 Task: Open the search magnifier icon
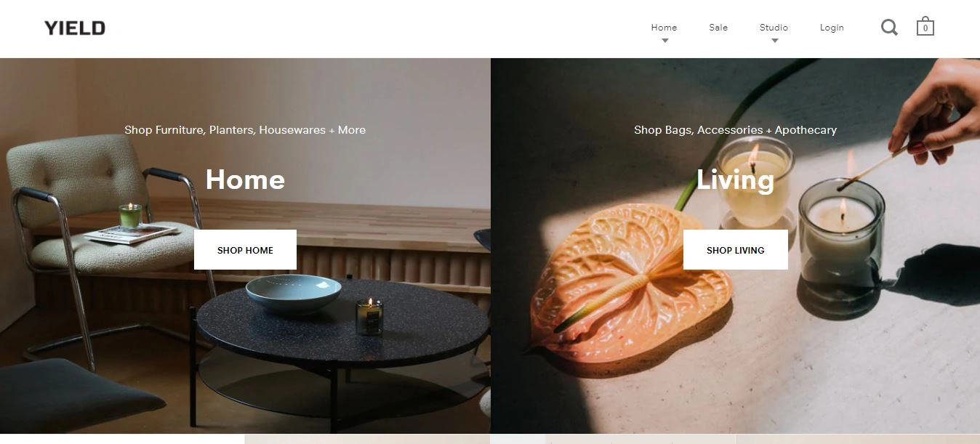coord(889,28)
